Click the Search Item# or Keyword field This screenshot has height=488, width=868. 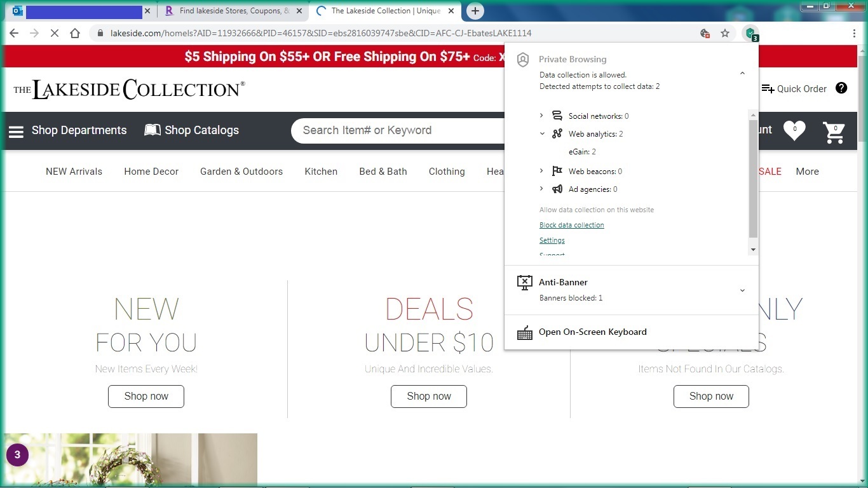pos(398,130)
